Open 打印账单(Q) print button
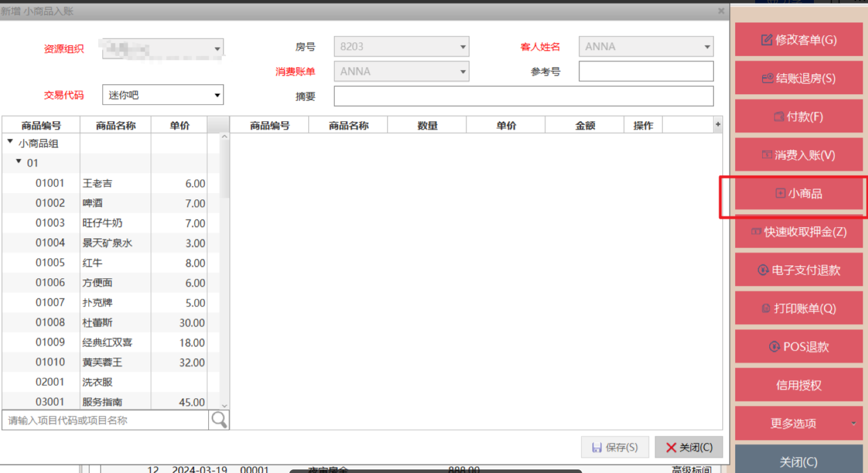This screenshot has width=868, height=473. [799, 308]
